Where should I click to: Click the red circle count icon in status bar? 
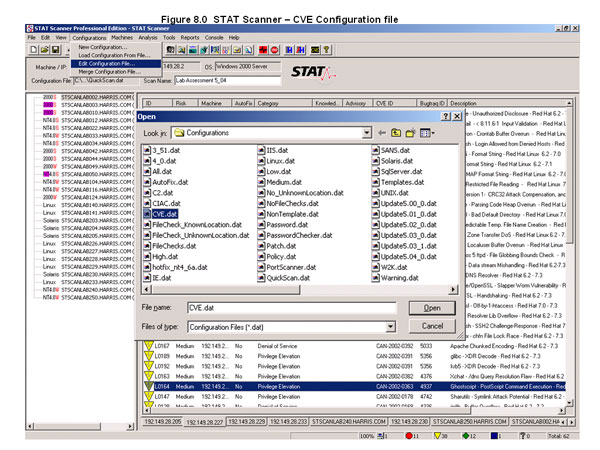(x=409, y=435)
